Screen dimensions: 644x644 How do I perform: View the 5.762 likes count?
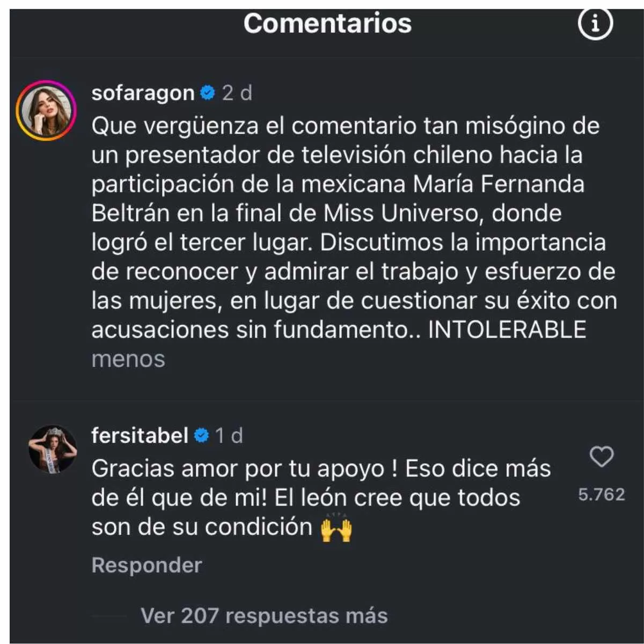601,494
